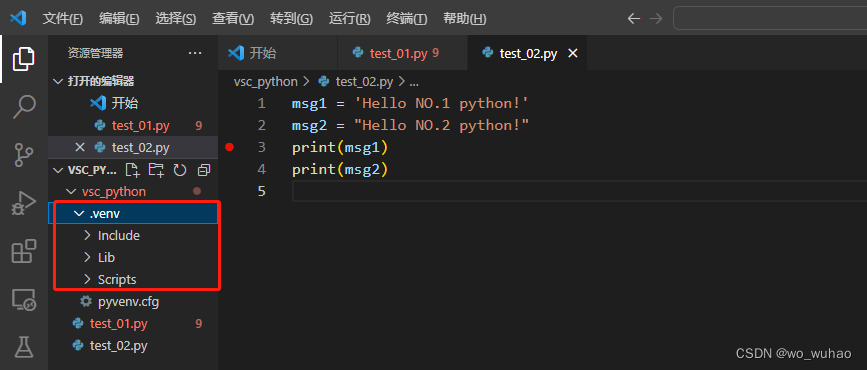
Task: Open the 终端(T) menu
Action: click(407, 19)
